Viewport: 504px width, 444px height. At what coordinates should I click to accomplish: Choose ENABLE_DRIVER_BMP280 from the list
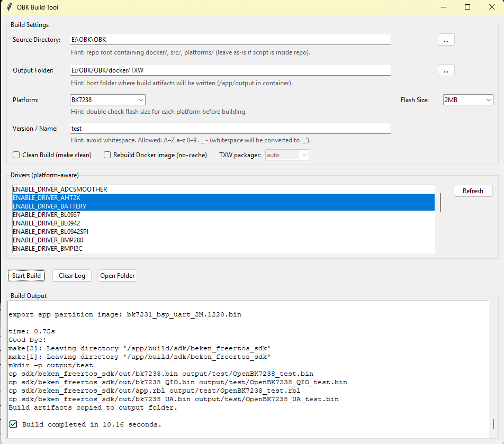pos(48,240)
